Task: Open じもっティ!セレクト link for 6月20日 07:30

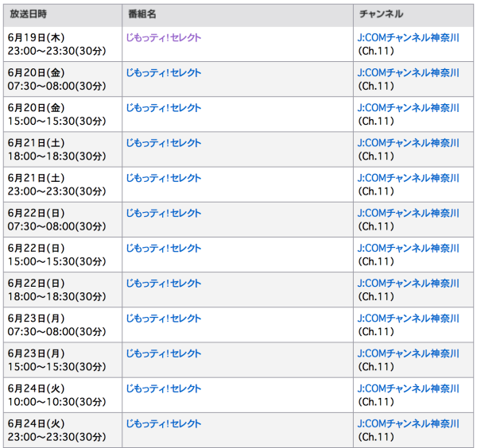Action: (x=164, y=73)
